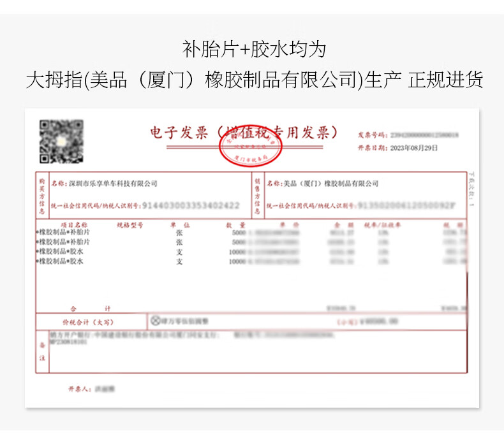Image resolution: width=504 pixels, height=438 pixels.
Task: Click the "合计" row label
Action: [x=91, y=309]
